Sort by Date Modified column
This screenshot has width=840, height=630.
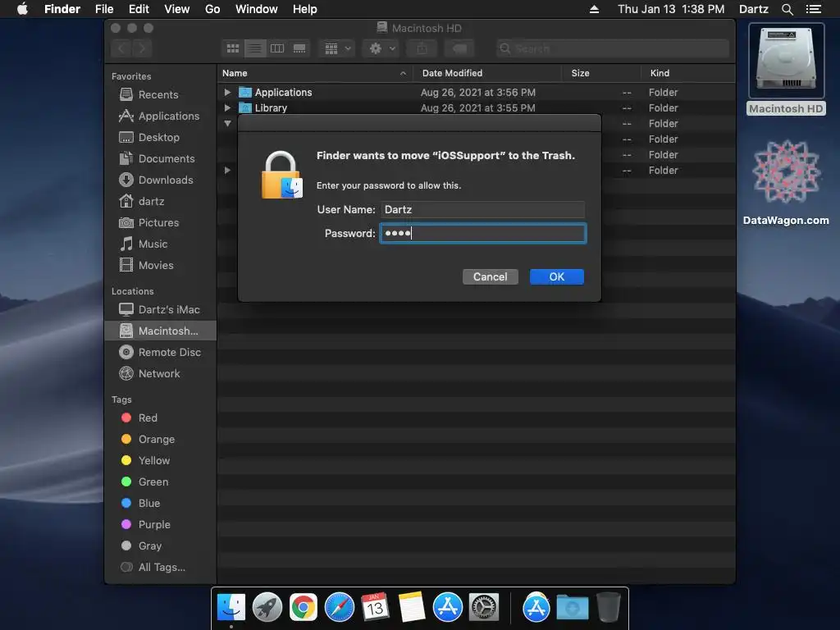487,73
